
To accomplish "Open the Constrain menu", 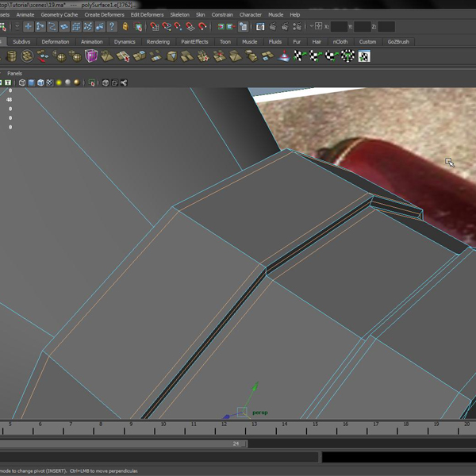I will pyautogui.click(x=222, y=14).
